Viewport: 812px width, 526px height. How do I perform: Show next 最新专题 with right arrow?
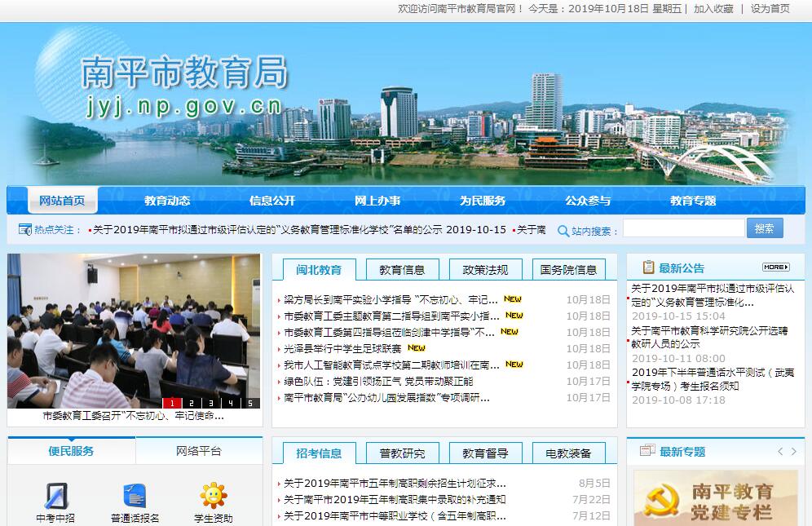(793, 451)
